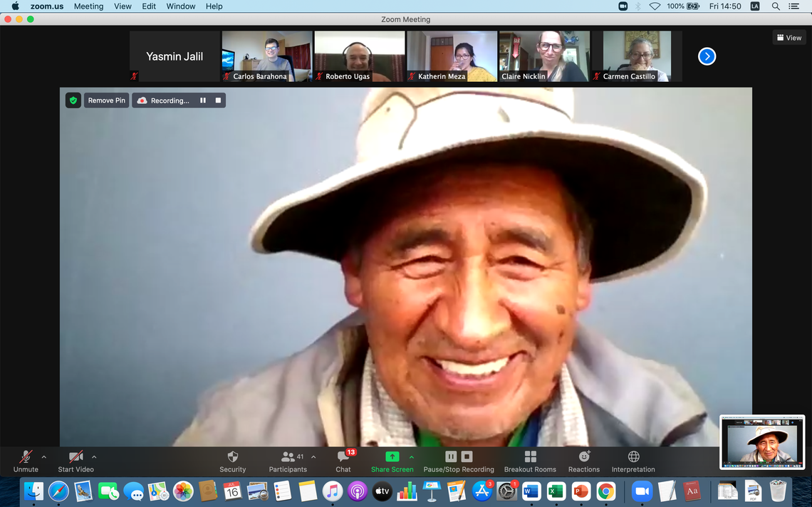Screen dimensions: 812x507
Task: Open the Participants panel
Action: 288,457
